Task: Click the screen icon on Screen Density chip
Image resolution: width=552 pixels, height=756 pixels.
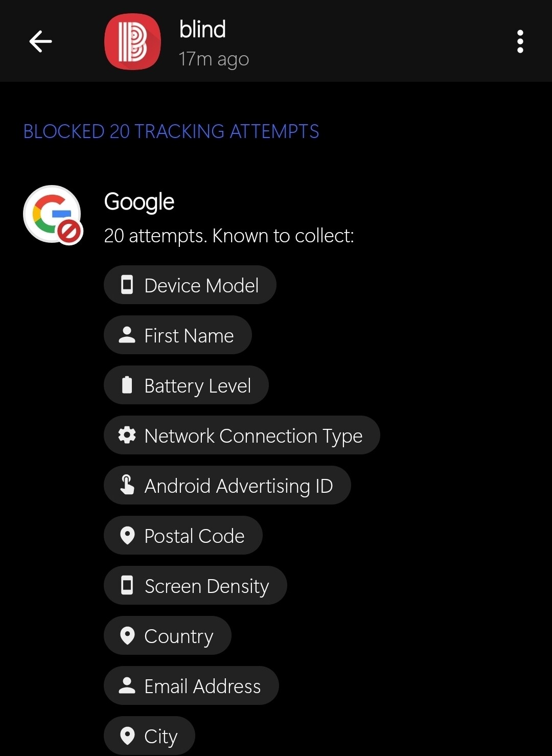Action: click(x=127, y=585)
